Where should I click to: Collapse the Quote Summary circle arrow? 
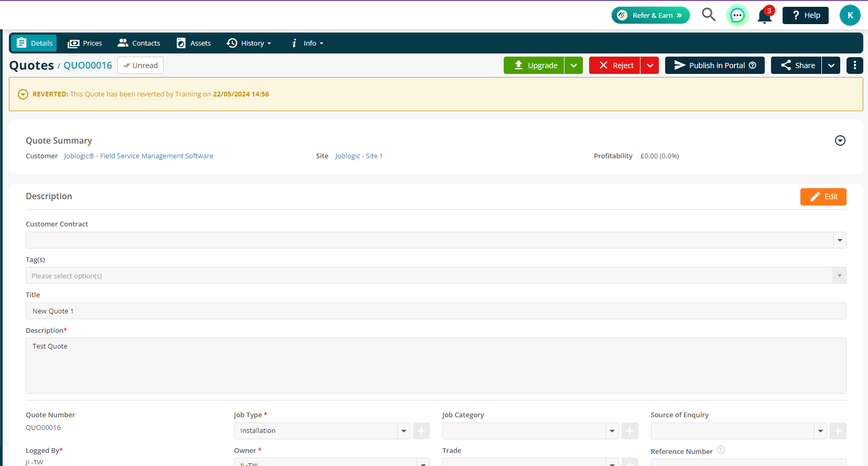click(x=840, y=140)
